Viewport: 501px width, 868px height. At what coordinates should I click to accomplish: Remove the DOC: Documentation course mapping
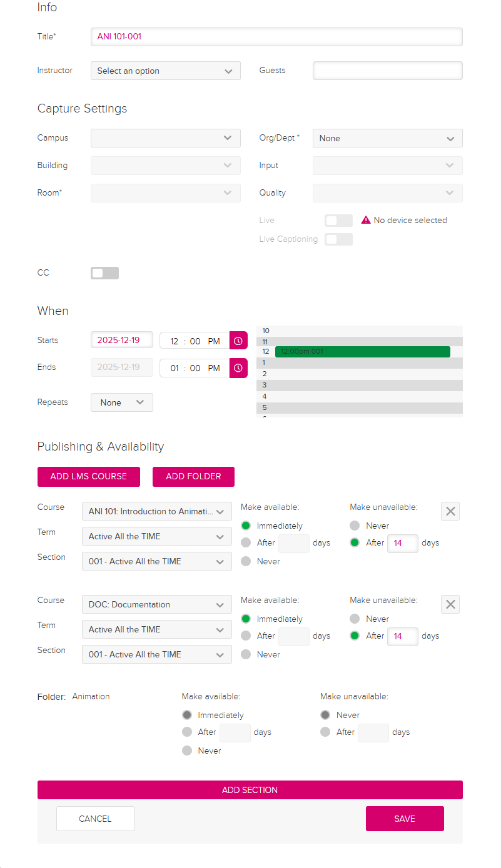point(450,604)
